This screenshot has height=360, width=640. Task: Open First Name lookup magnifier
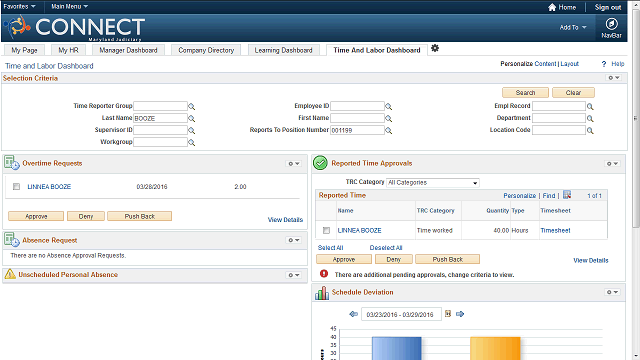click(389, 119)
